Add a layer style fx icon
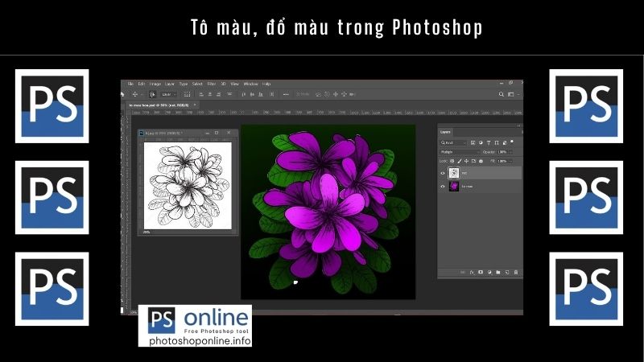Image resolution: width=644 pixels, height=362 pixels. pos(472,272)
